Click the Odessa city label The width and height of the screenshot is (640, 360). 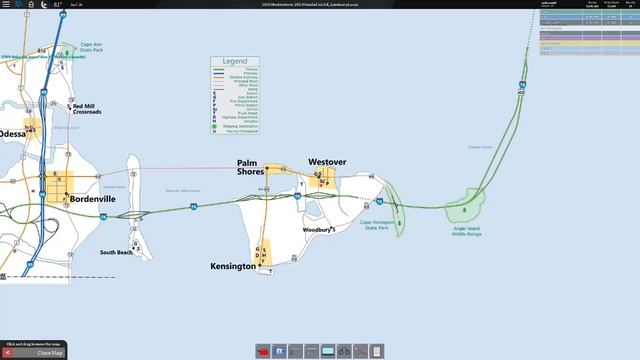[13, 134]
